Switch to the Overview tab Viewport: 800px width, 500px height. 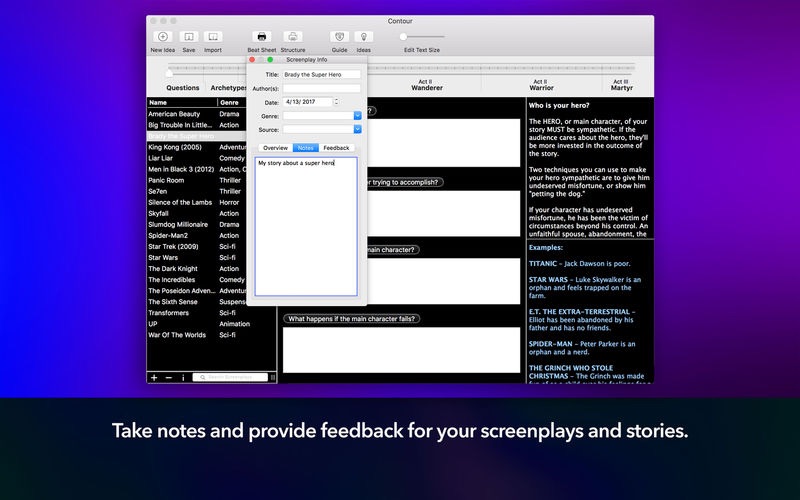point(276,148)
